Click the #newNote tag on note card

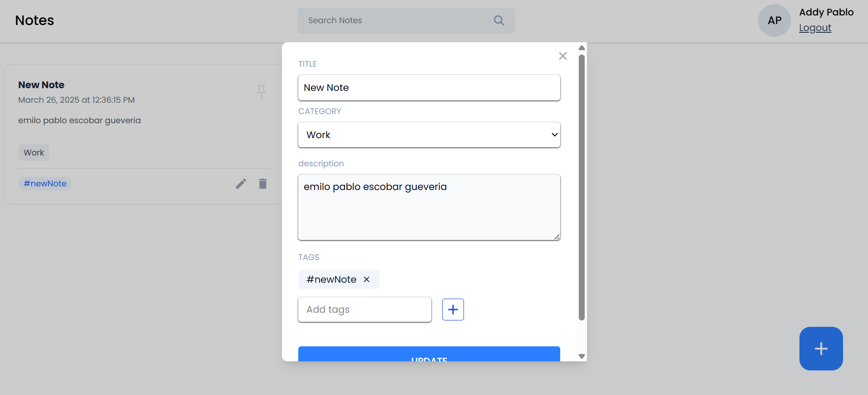(45, 184)
